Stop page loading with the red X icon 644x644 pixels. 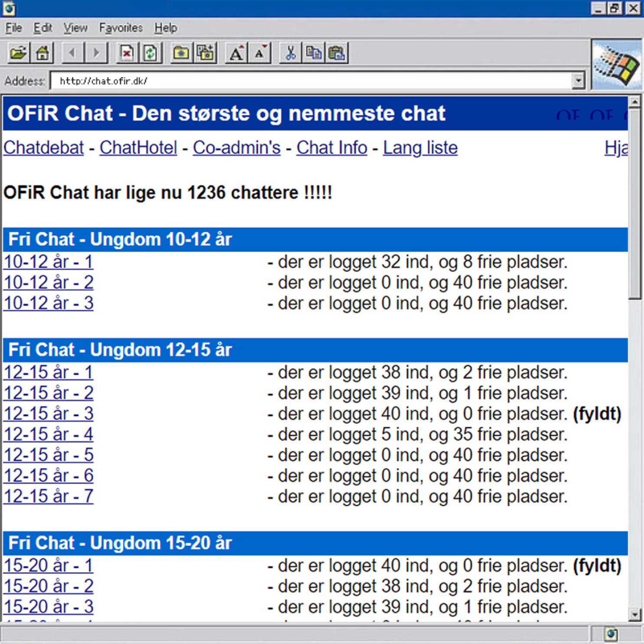(x=127, y=54)
